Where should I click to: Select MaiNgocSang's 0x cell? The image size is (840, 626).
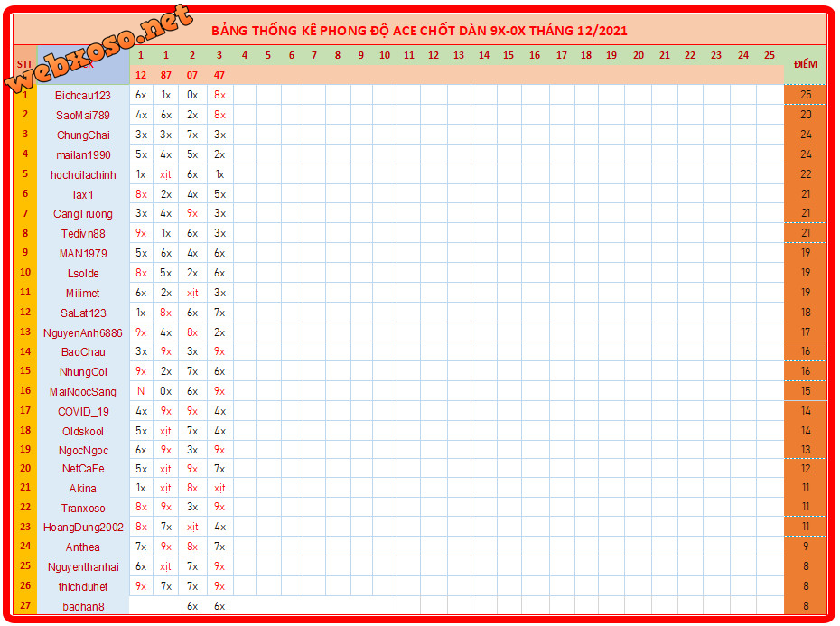(166, 391)
